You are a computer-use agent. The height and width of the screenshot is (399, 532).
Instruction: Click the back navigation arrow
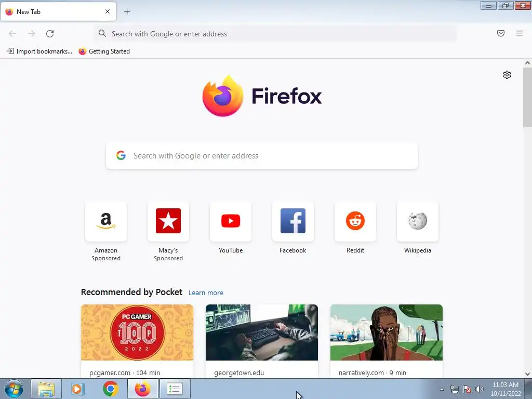(12, 34)
